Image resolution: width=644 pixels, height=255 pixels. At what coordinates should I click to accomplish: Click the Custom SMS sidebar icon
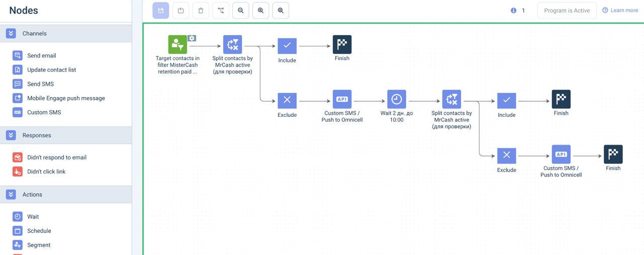pyautogui.click(x=18, y=112)
